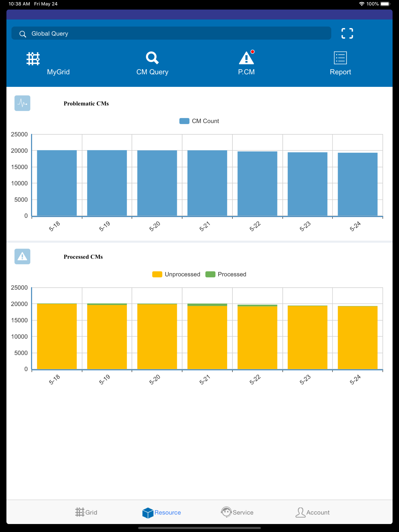Click the Problematic CMs pulse icon
This screenshot has width=399, height=532.
[22, 103]
